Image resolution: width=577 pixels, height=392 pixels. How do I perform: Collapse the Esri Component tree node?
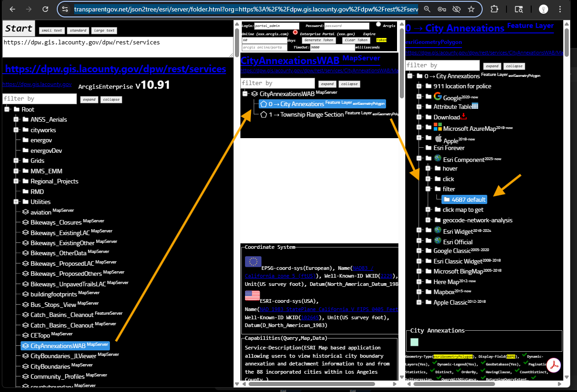click(x=419, y=159)
